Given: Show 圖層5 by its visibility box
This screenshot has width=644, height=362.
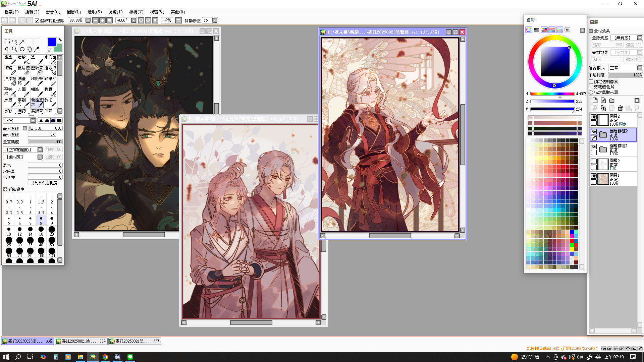Looking at the screenshot, I should coord(594,161).
